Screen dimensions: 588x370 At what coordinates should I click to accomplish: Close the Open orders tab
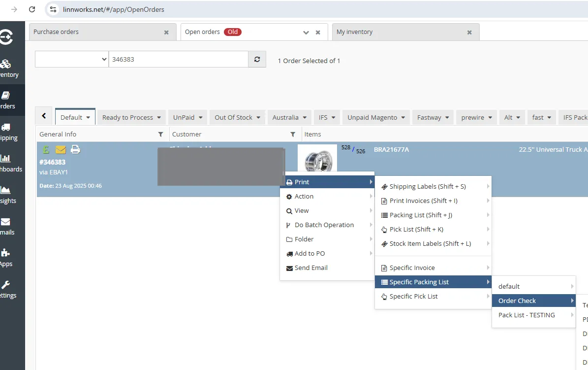[318, 33]
